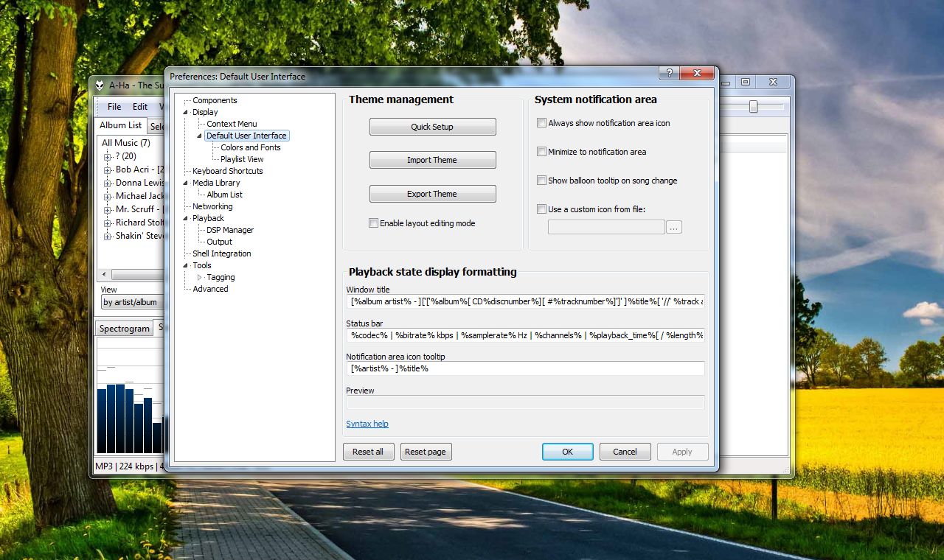Enable Always show notification area icon
The width and height of the screenshot is (944, 560).
542,123
